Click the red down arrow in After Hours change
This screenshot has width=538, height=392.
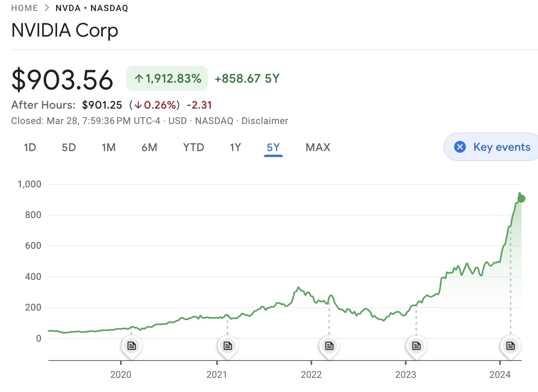pyautogui.click(x=137, y=105)
